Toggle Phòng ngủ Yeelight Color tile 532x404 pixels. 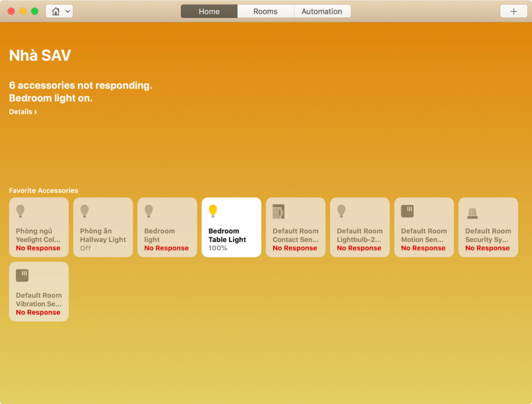(39, 227)
